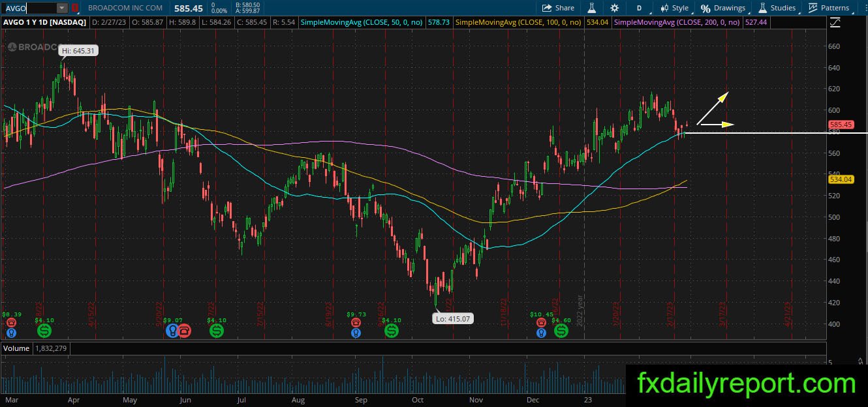Click the 400 price axis label
The image size is (868, 407).
pos(833,324)
